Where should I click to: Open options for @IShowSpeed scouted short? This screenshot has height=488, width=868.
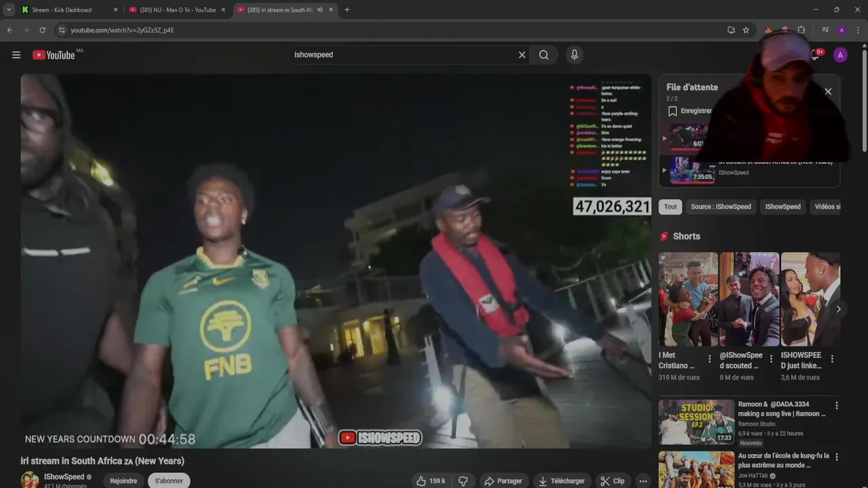coord(771,359)
